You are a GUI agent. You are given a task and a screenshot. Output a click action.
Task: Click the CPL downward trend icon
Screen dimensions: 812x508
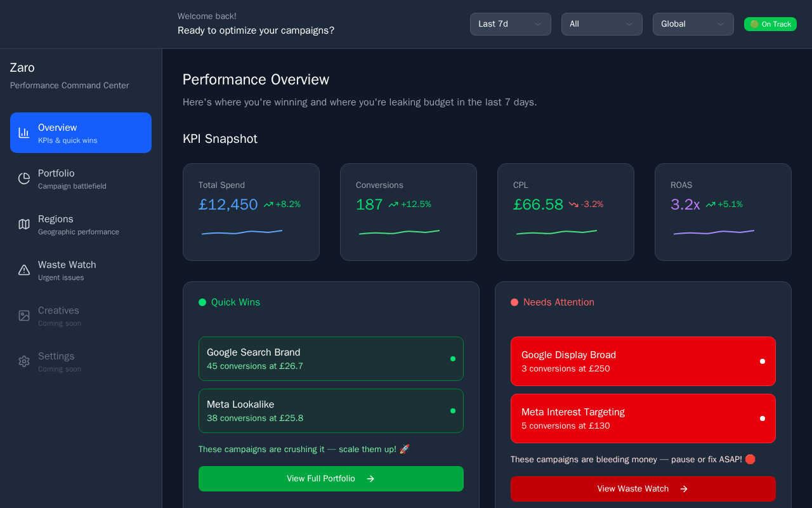[573, 204]
